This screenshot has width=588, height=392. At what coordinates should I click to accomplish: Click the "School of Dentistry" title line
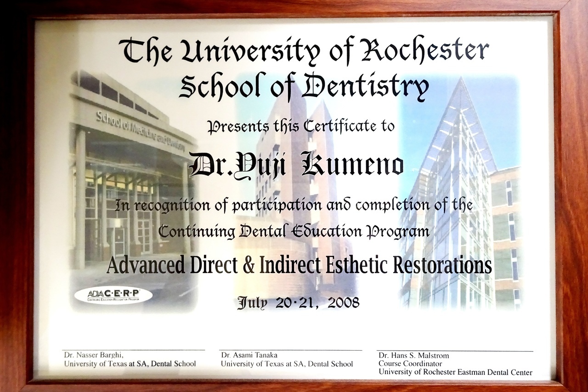[x=304, y=87]
